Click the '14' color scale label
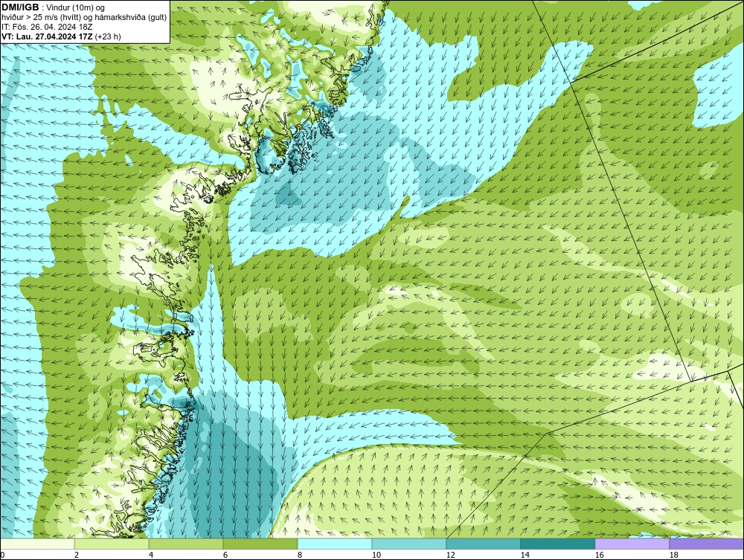This screenshot has height=560, width=744. [525, 555]
